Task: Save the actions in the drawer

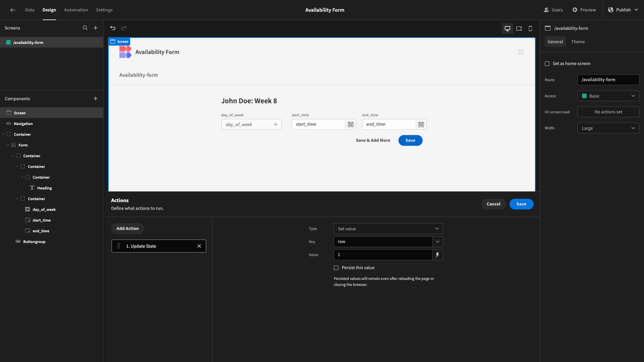Action: [521, 204]
